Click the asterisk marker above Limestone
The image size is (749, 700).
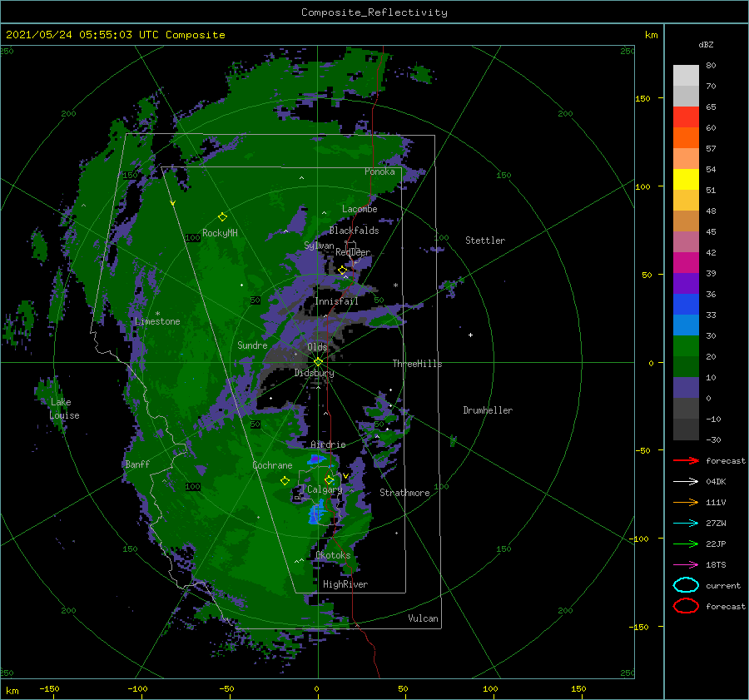click(157, 314)
